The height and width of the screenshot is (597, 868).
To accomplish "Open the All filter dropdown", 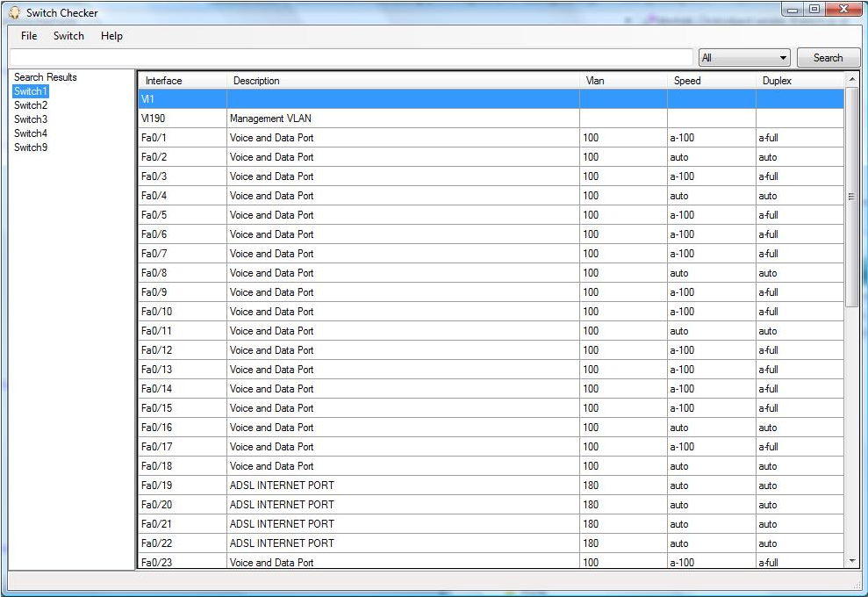I will click(x=744, y=58).
